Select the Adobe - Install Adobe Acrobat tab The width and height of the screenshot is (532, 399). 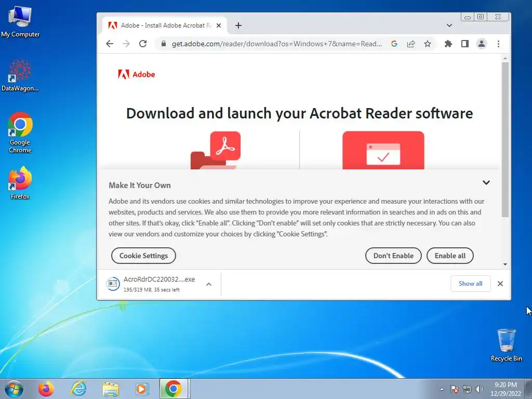click(164, 25)
